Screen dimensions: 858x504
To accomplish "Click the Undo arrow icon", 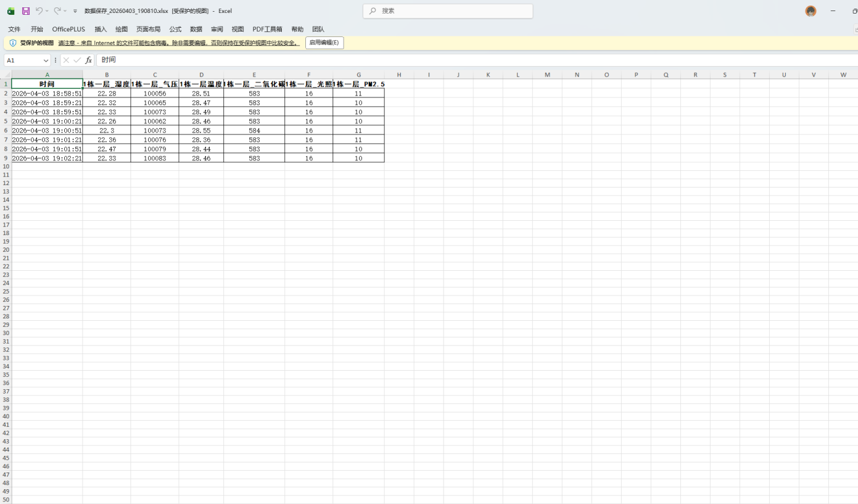I will tap(39, 11).
